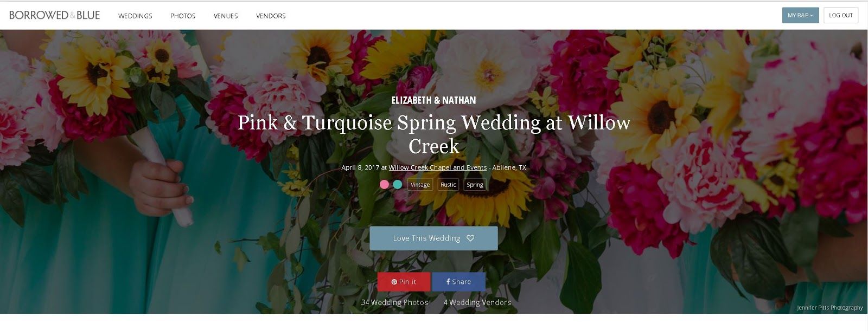View the 34 Wedding Photos link
The image size is (868, 331).
(394, 302)
